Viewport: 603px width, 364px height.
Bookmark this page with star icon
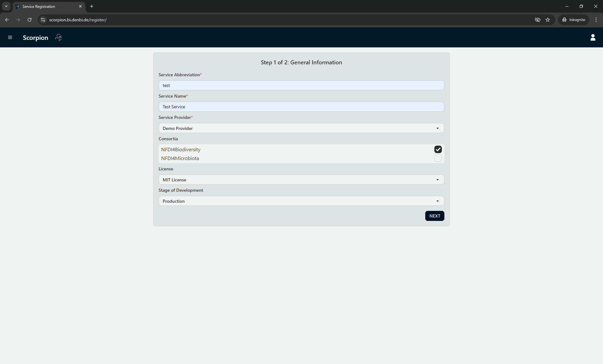[x=548, y=20]
